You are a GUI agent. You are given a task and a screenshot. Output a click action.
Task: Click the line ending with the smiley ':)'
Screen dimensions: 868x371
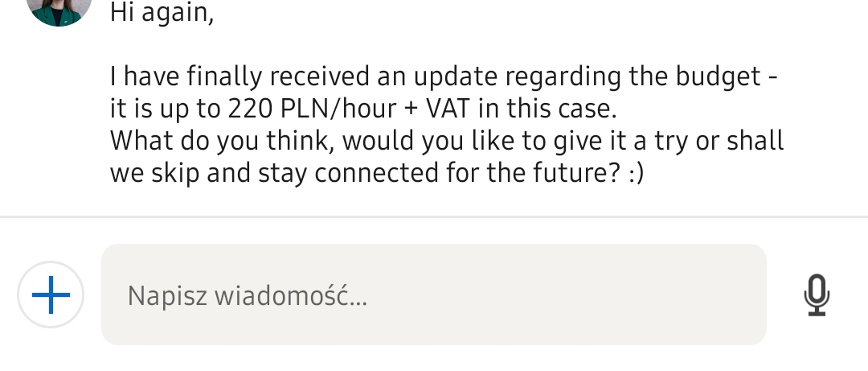(377, 172)
